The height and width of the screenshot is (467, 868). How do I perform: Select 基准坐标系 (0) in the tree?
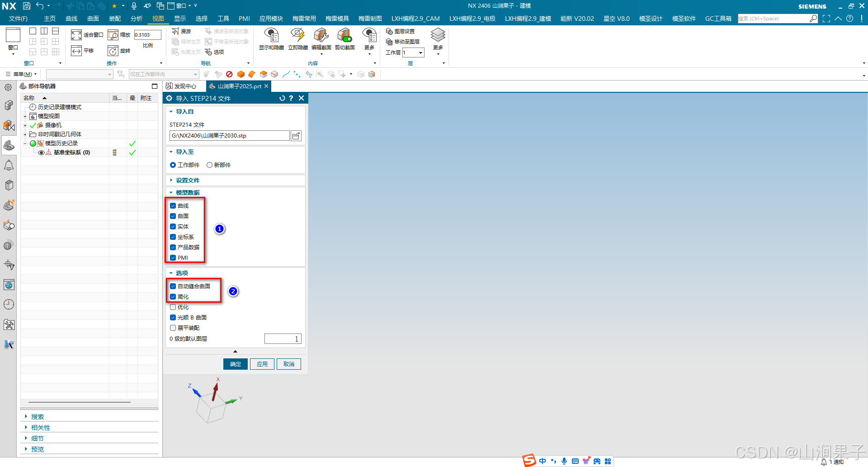[72, 152]
